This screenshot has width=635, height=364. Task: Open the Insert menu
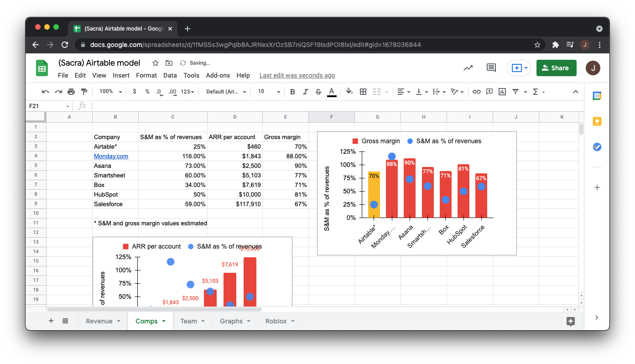click(x=121, y=75)
